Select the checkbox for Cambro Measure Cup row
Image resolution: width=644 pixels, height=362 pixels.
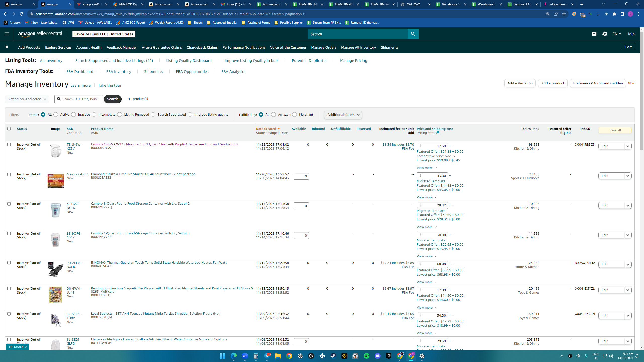[x=9, y=144]
